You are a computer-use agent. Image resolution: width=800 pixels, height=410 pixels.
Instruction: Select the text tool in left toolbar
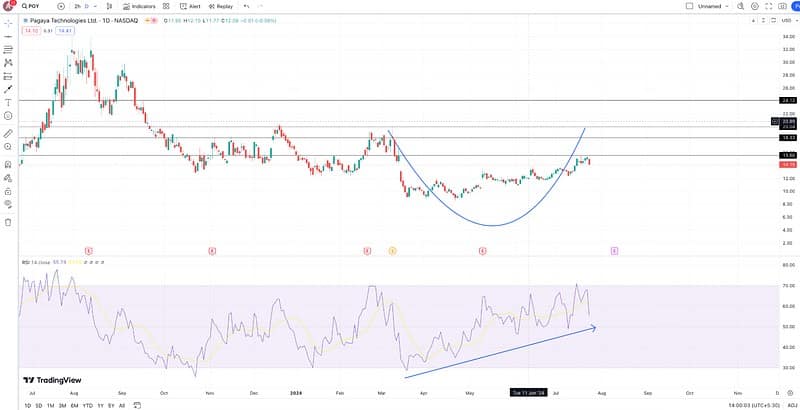8,102
